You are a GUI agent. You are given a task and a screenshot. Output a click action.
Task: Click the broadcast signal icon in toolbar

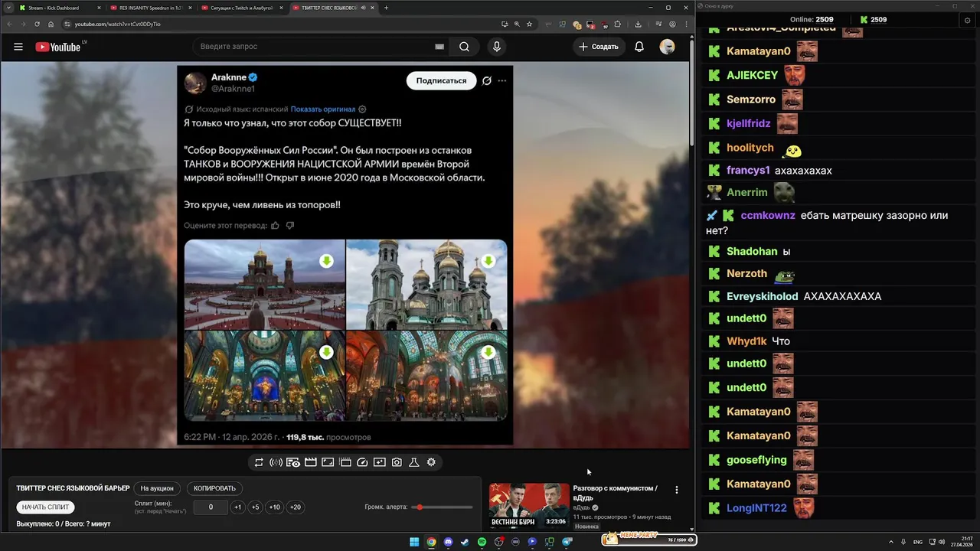point(276,462)
